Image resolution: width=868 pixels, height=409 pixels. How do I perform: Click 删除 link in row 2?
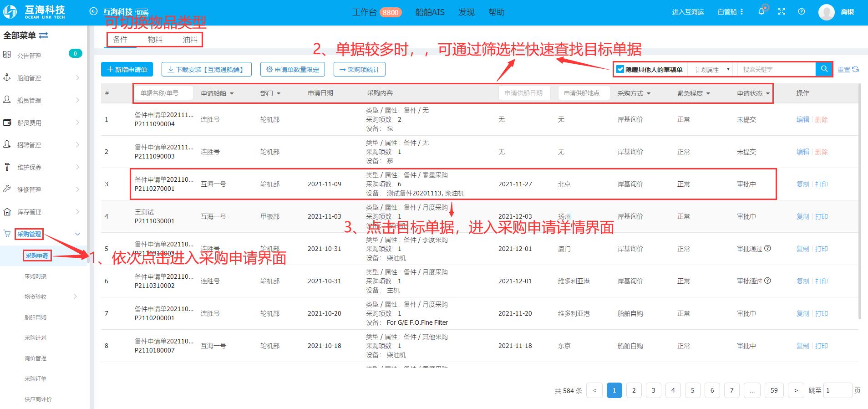point(821,152)
